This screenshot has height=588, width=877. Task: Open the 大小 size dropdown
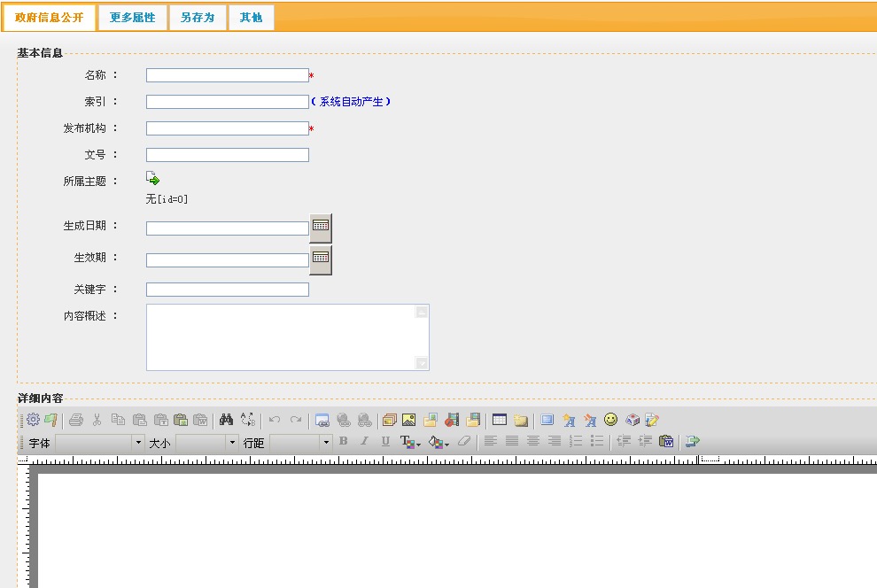232,442
